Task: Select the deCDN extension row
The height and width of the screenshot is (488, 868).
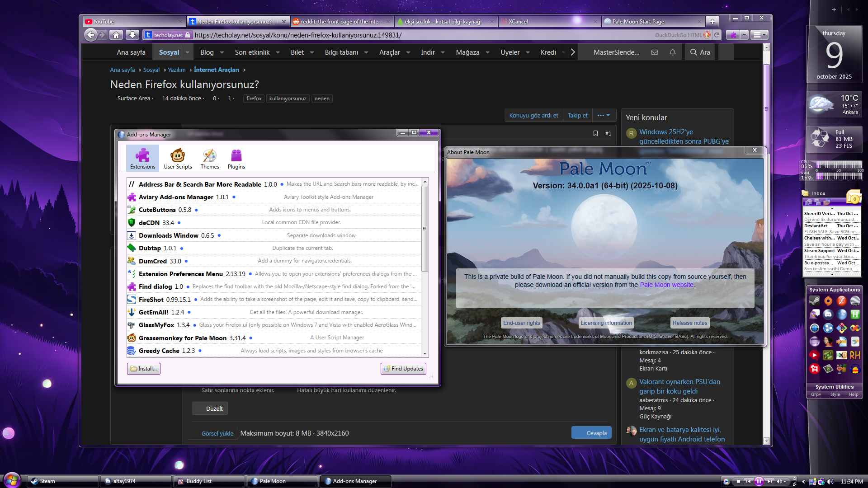Action: pos(274,222)
